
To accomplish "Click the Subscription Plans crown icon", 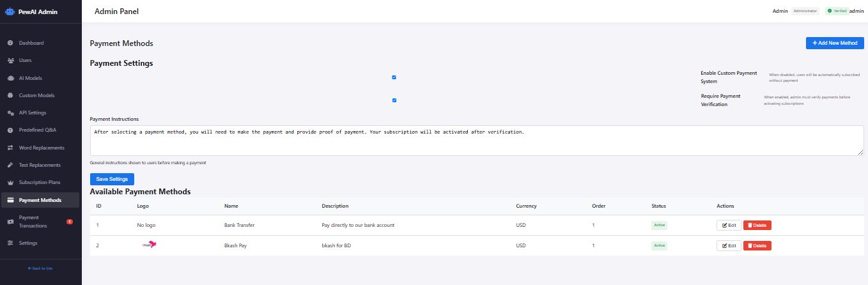I will click(10, 182).
